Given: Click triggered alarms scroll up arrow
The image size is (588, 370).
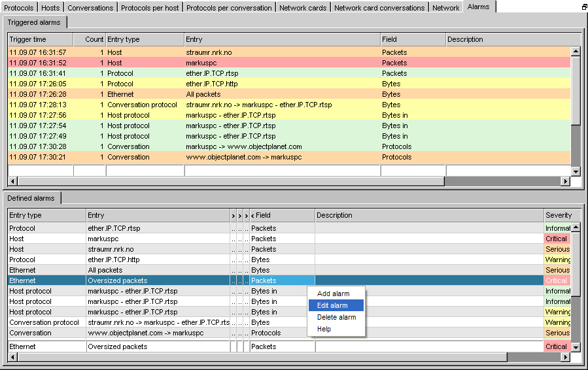Looking at the screenshot, I should coord(576,52).
